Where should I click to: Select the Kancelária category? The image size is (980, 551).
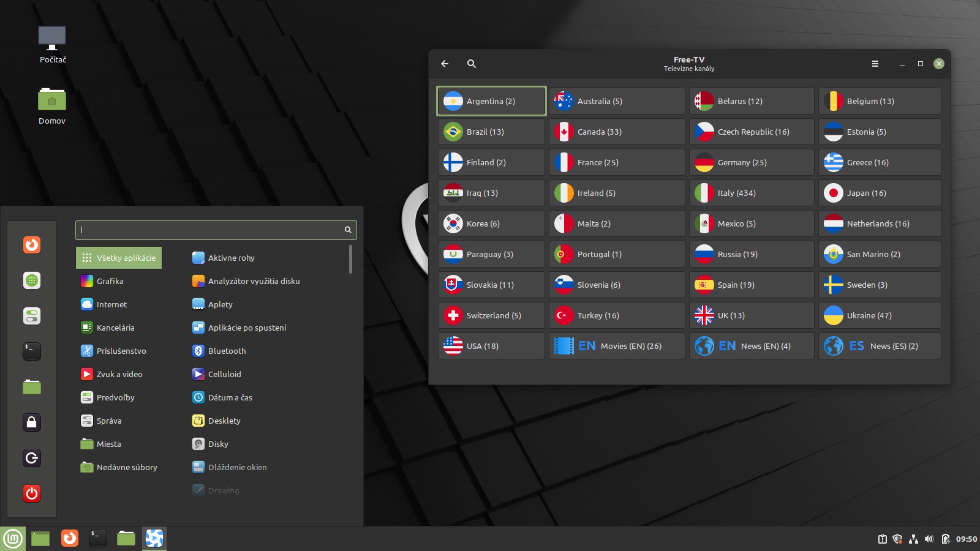tap(119, 328)
